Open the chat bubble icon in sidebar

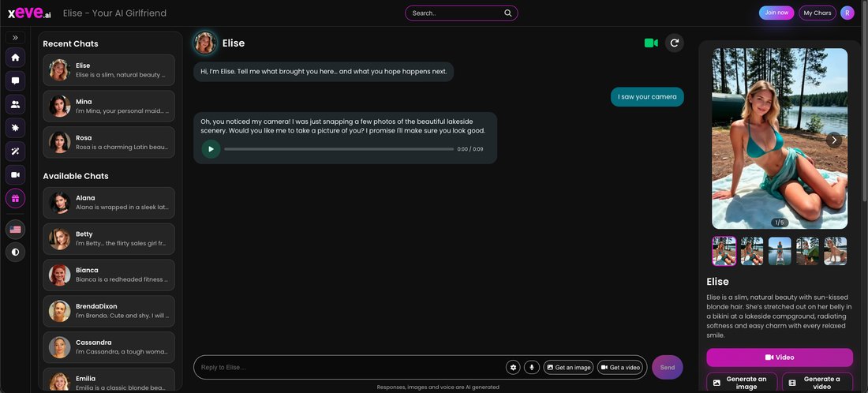tap(15, 80)
